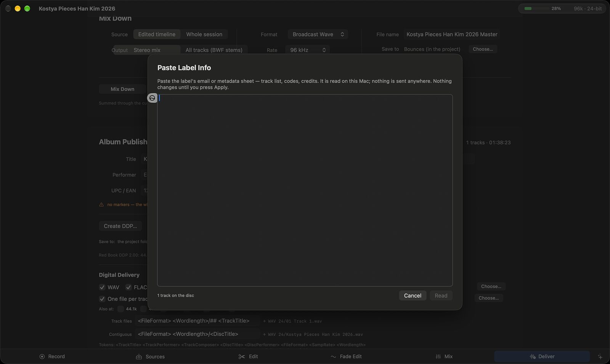
Task: Click the File name field
Action: (x=452, y=34)
